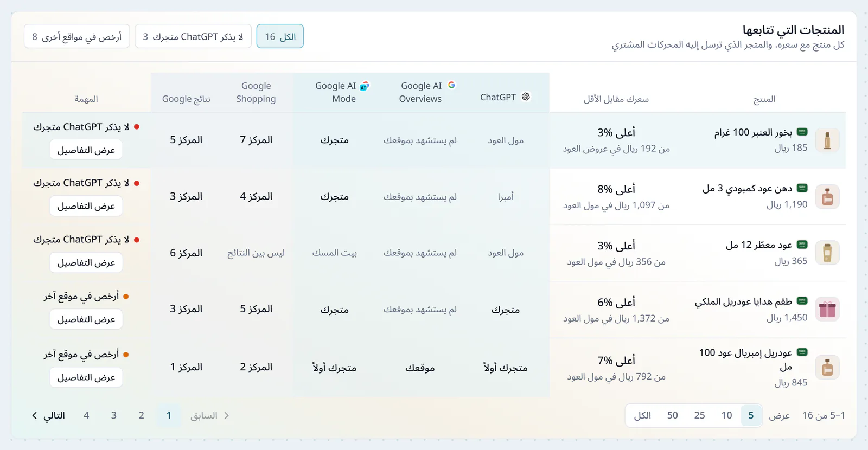Screen dimensions: 868x450
Task: Click the سعرك مقابل الأقل column header
Action: click(616, 99)
